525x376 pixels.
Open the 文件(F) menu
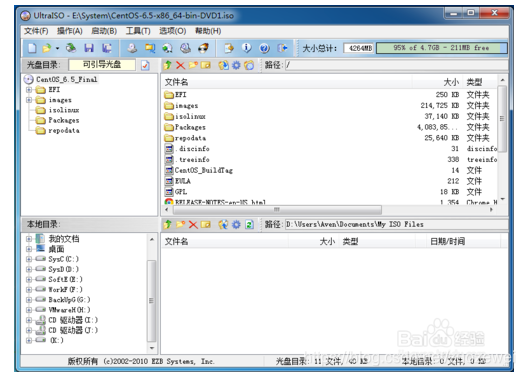[x=36, y=31]
